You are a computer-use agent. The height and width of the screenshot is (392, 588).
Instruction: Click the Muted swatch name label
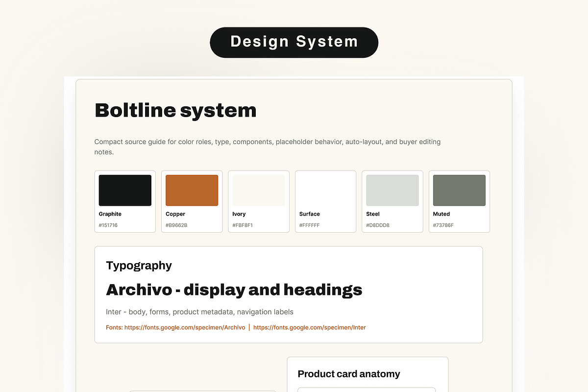click(441, 214)
